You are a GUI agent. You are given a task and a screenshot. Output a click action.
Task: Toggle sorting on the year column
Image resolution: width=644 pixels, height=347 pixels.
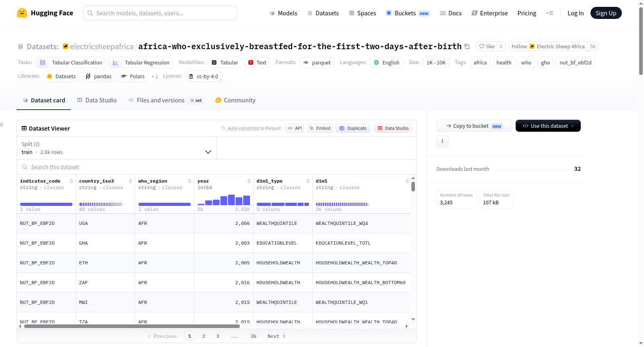(x=249, y=181)
